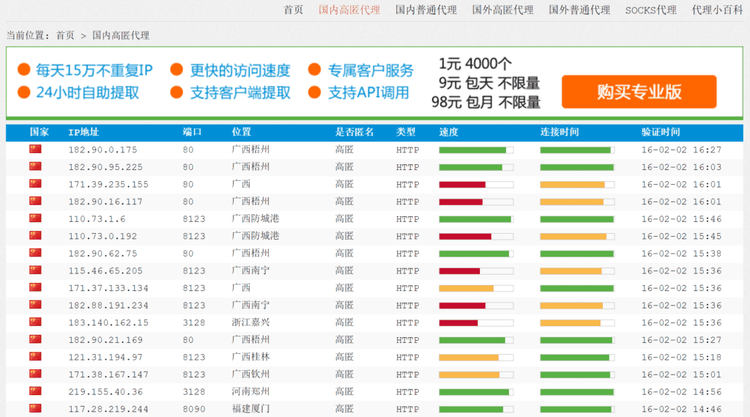This screenshot has width=750, height=417.
Task: Click the connection time bar for 171.39.235.155
Action: pos(576,184)
